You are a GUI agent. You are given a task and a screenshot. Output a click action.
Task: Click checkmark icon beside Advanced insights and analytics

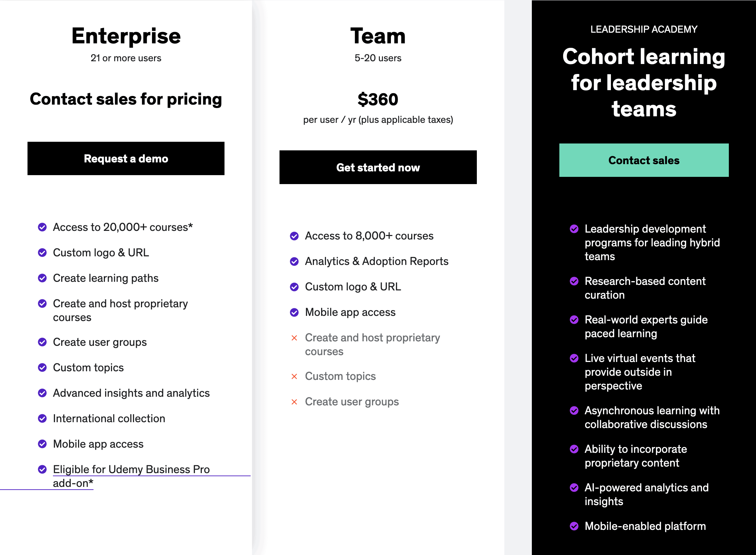[42, 393]
